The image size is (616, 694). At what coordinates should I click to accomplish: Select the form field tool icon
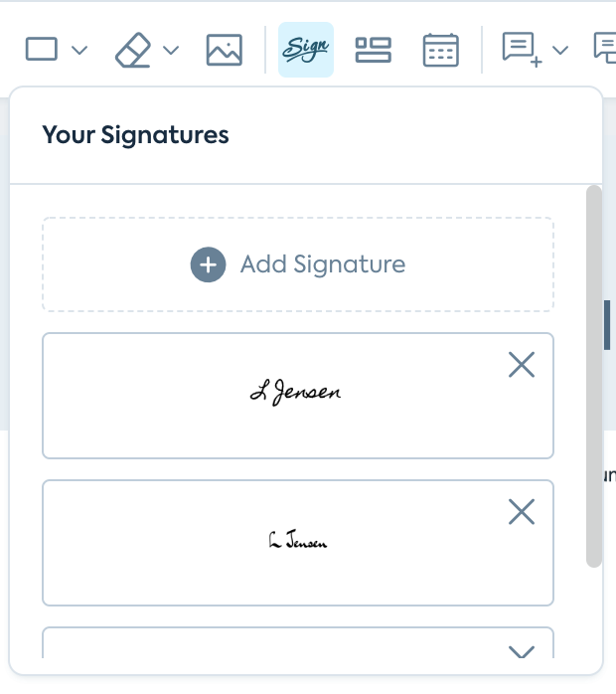tap(374, 50)
